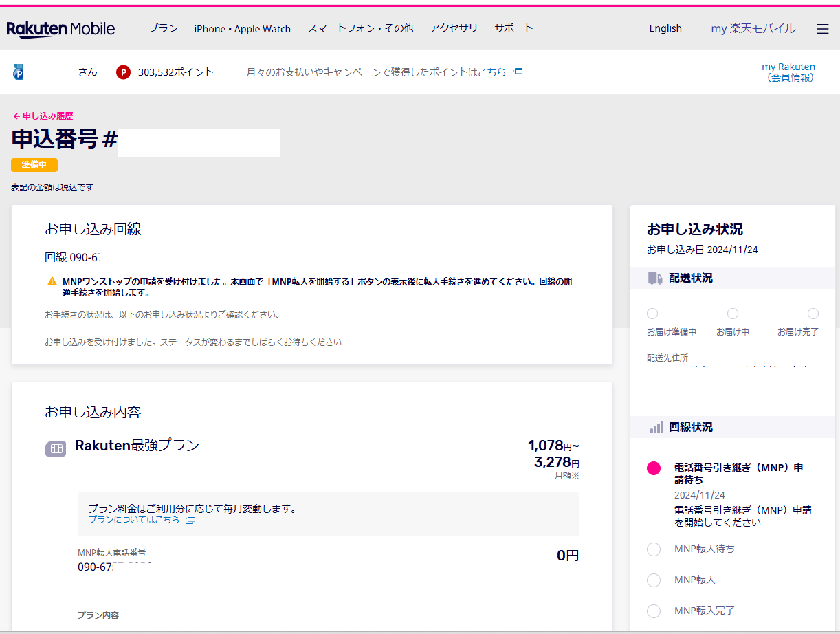The height and width of the screenshot is (634, 840).
Task: Click the お届け完了 delivery step circle
Action: click(x=813, y=314)
